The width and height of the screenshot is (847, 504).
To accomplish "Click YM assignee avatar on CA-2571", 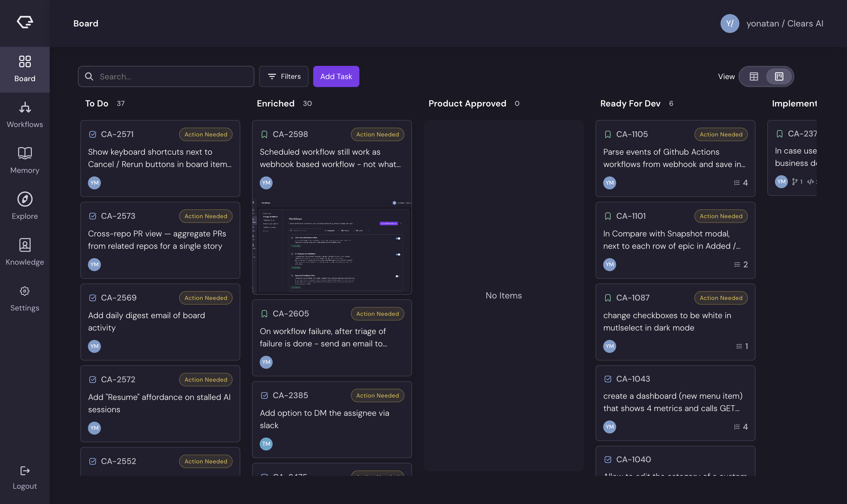I will coord(94,183).
